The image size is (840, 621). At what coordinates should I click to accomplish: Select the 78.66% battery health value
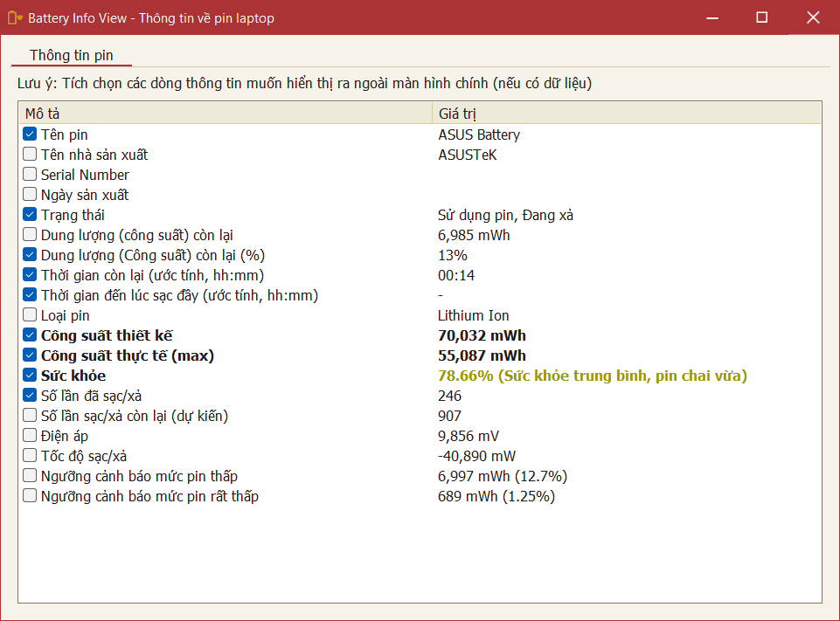tap(592, 376)
